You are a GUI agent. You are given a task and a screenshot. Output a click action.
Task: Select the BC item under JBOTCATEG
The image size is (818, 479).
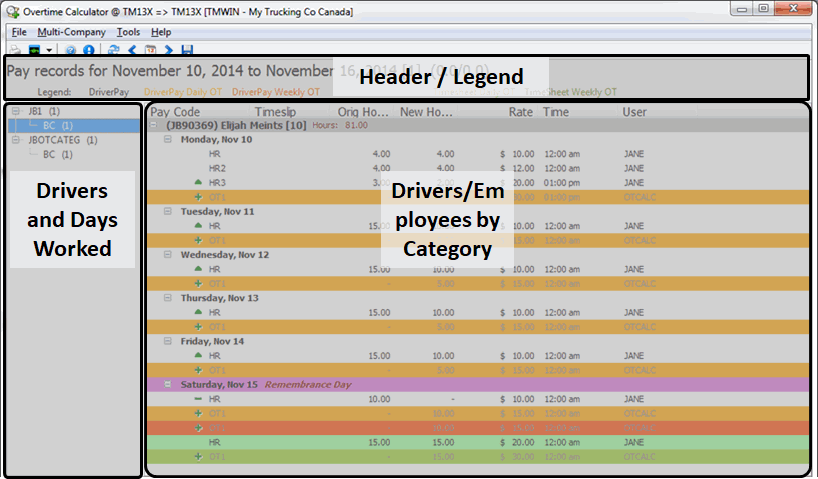click(x=50, y=155)
